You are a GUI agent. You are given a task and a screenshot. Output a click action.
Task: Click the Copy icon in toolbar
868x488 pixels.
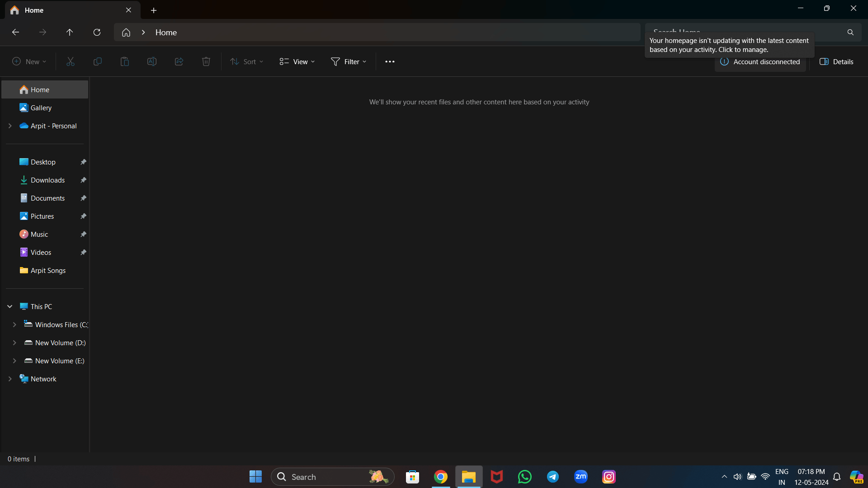(x=97, y=61)
